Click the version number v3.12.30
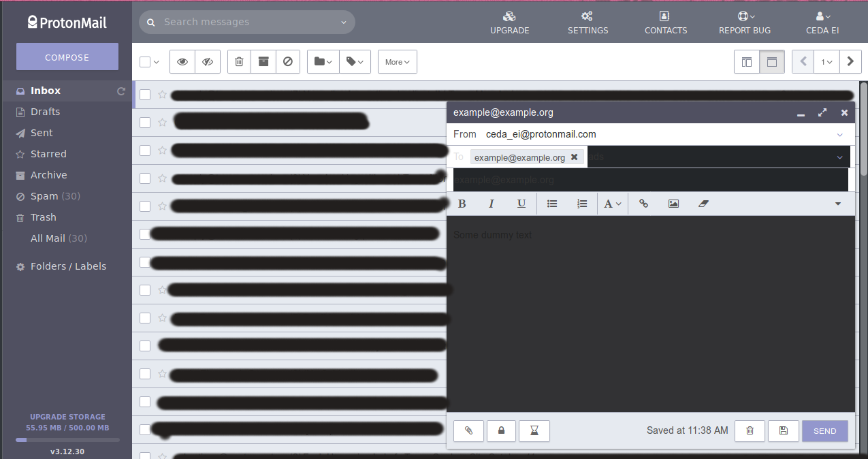 coord(67,452)
